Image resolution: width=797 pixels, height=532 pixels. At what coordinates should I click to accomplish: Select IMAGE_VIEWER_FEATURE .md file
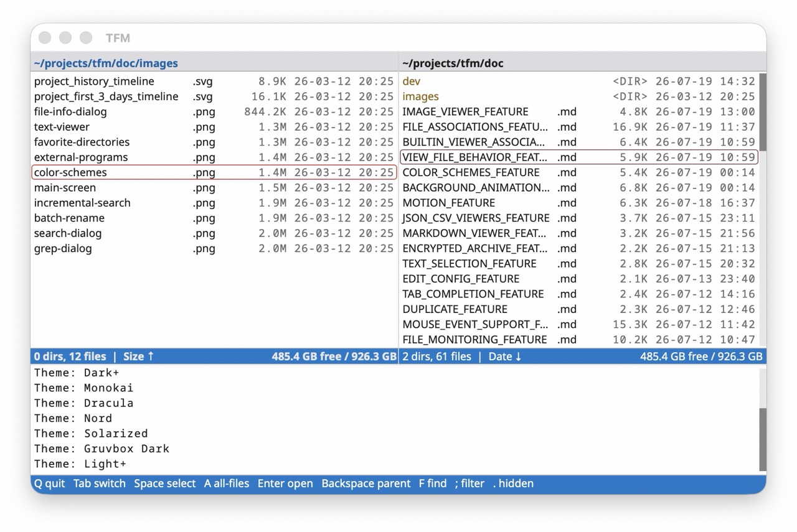tap(579, 111)
